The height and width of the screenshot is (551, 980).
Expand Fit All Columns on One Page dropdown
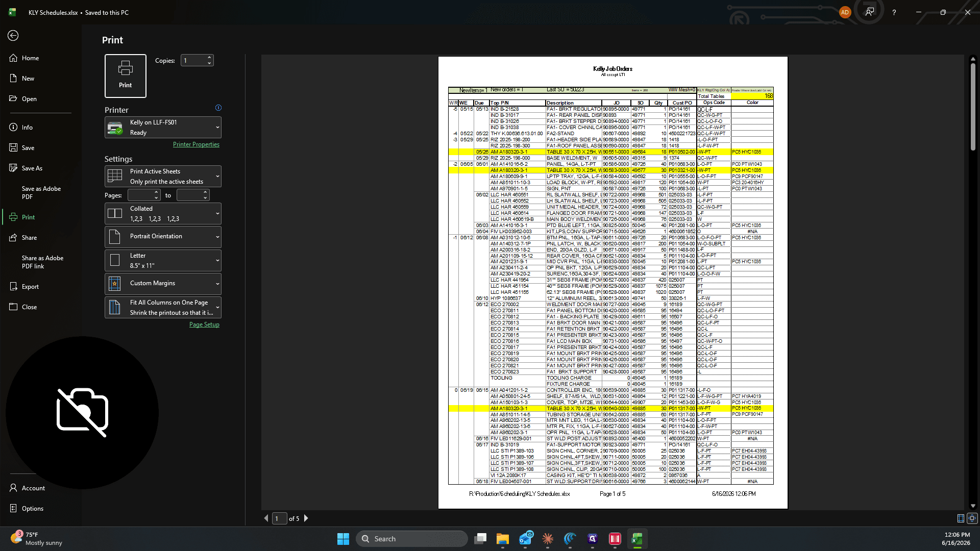tap(163, 308)
